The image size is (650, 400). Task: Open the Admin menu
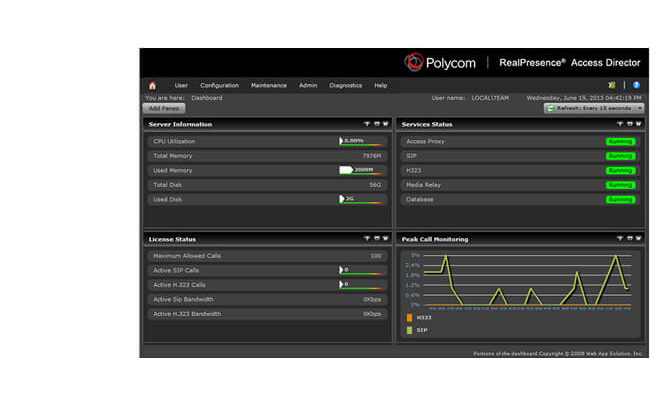308,85
